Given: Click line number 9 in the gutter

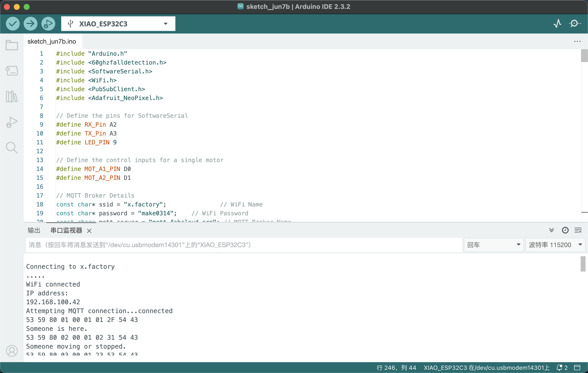Looking at the screenshot, I should pyautogui.click(x=41, y=125).
